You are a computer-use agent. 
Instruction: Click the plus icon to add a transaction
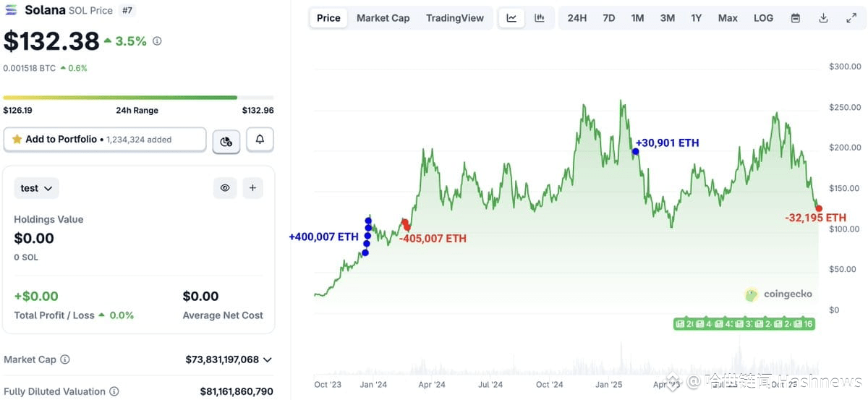252,188
